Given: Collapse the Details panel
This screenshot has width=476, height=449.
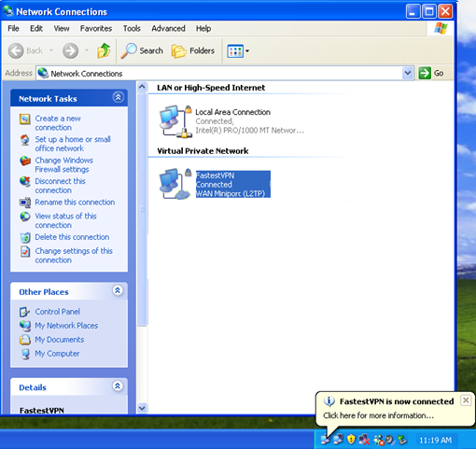Looking at the screenshot, I should 118,386.
